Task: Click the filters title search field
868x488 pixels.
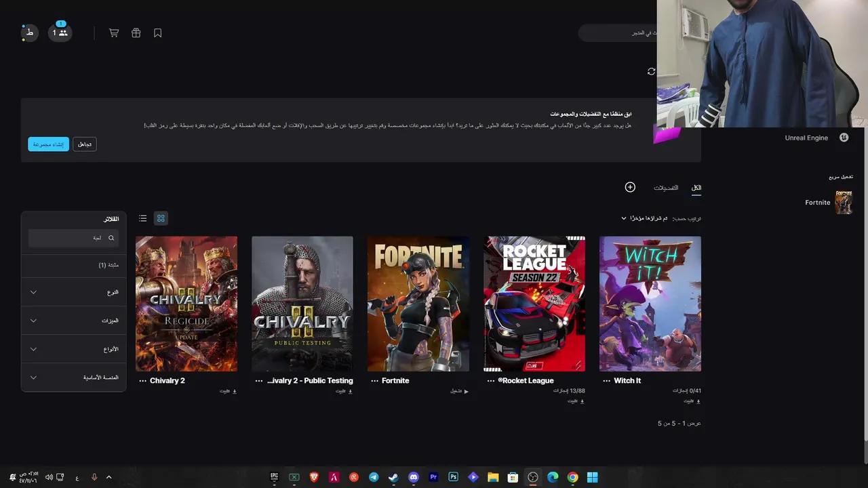Action: [73, 238]
